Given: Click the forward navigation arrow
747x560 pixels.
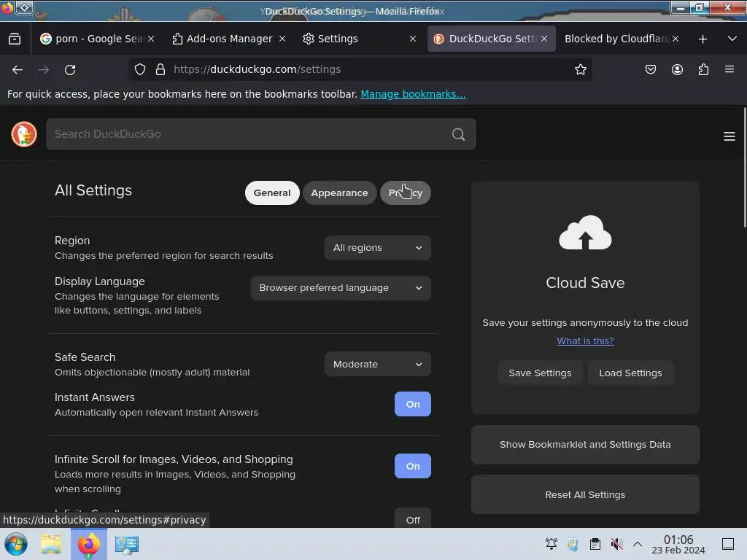Looking at the screenshot, I should 44,69.
